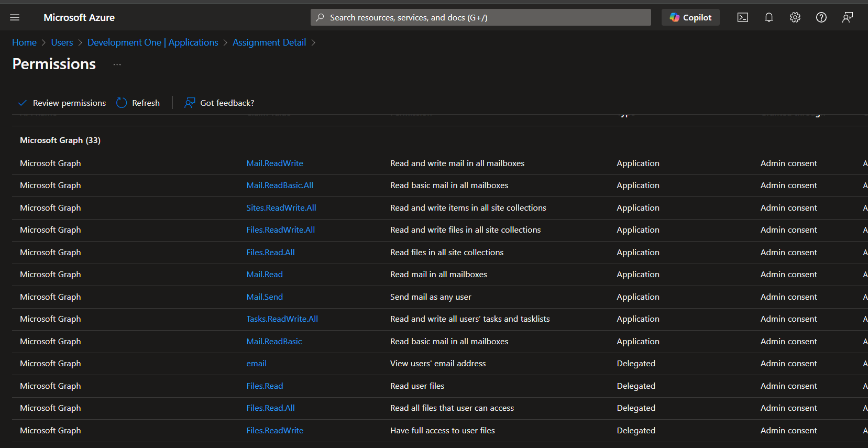Click 'Read mail in all mailboxes' description
Image resolution: width=868 pixels, height=448 pixels.
coord(438,275)
